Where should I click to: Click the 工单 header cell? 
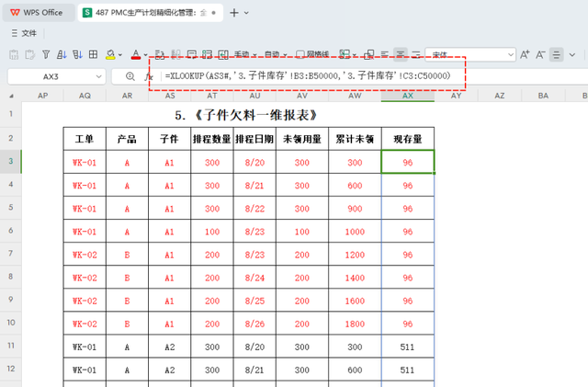pos(85,139)
